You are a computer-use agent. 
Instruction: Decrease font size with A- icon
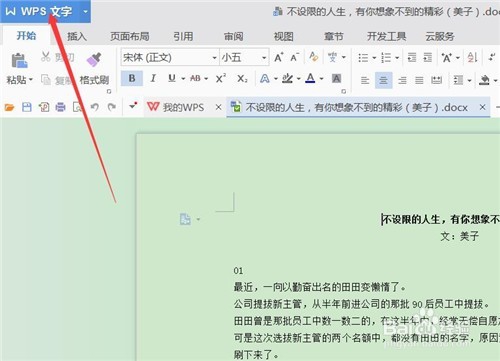pos(295,57)
